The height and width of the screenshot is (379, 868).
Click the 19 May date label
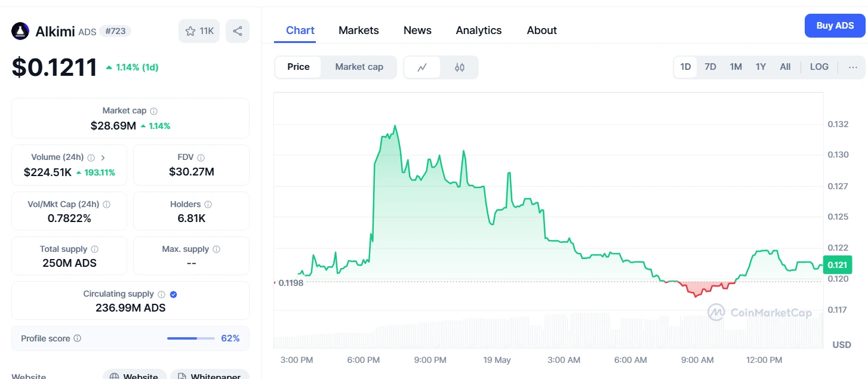coord(497,360)
